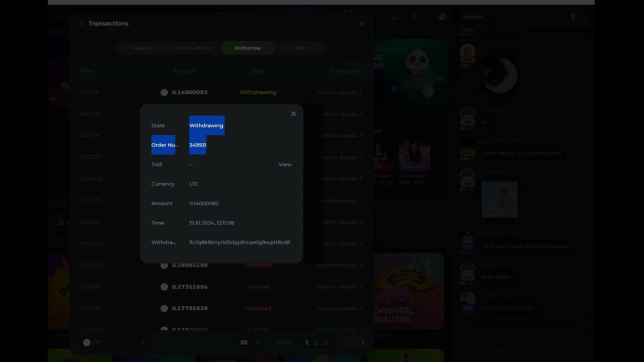This screenshot has width=644, height=362.
Task: Select the Withdraw tab
Action: [x=248, y=48]
